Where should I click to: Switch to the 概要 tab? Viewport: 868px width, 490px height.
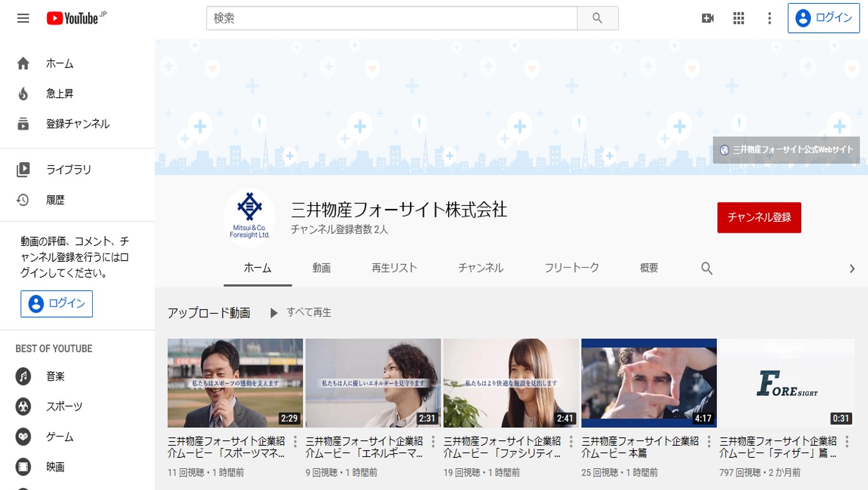[x=649, y=268]
